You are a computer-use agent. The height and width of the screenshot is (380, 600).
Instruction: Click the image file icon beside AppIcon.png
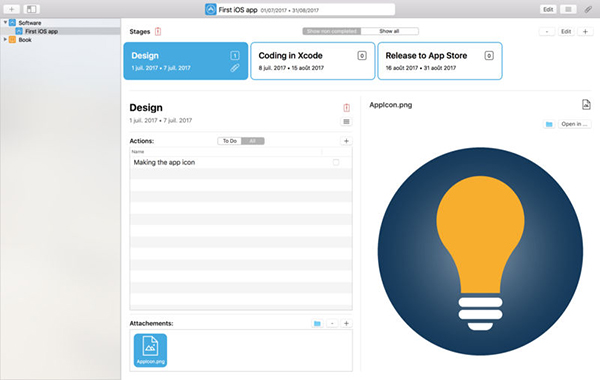tap(586, 104)
